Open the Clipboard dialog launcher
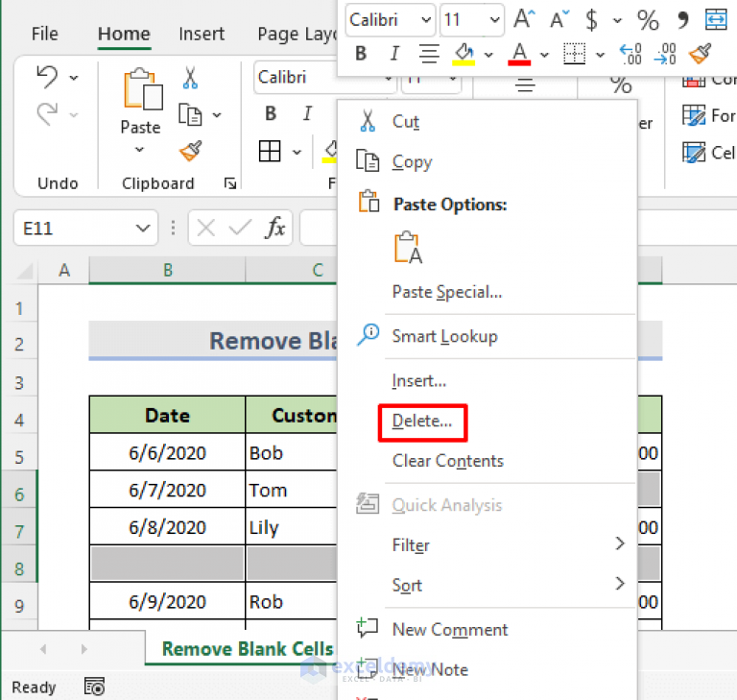This screenshot has width=737, height=700. click(230, 183)
